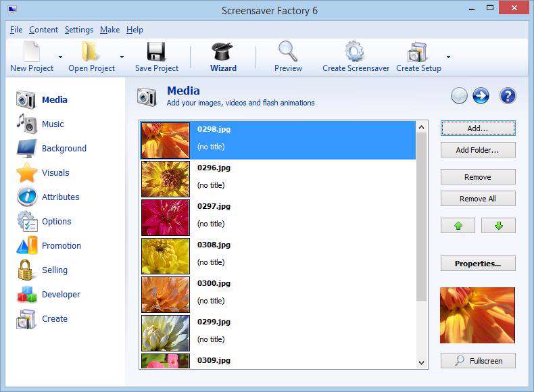
Task: Go to next page blue arrow
Action: coord(481,96)
